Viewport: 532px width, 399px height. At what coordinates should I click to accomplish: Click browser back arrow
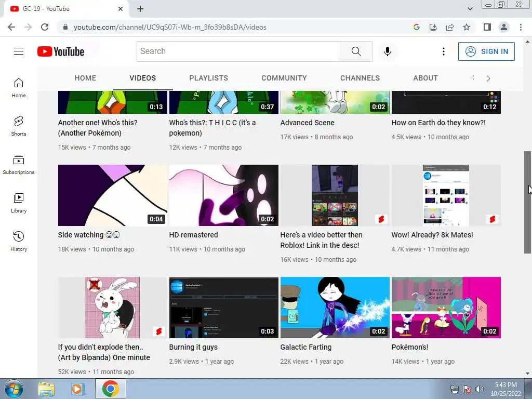point(11,27)
